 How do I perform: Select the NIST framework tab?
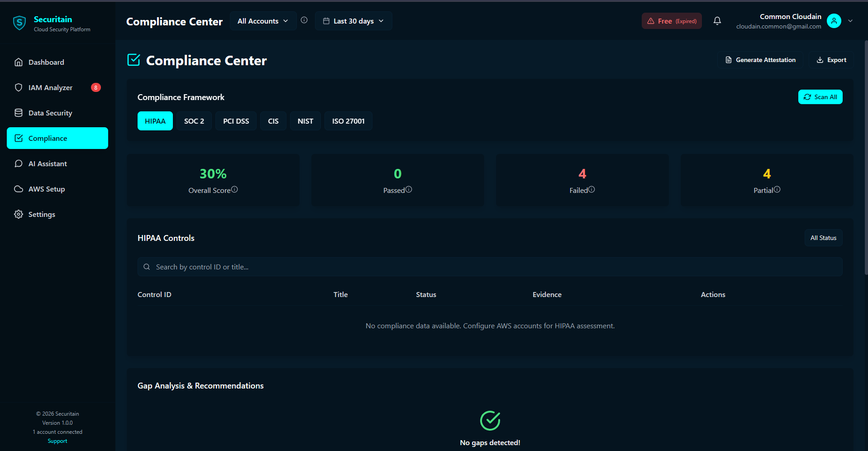[x=305, y=121]
